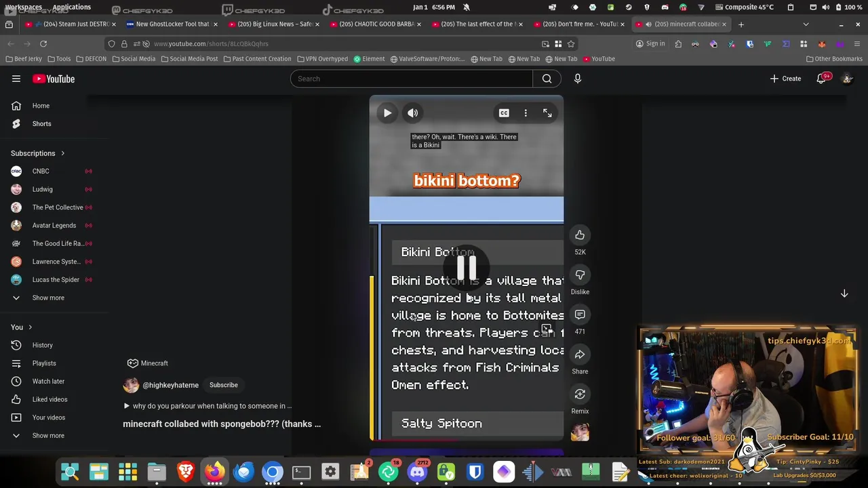Open the account avatar menu

coord(847,79)
